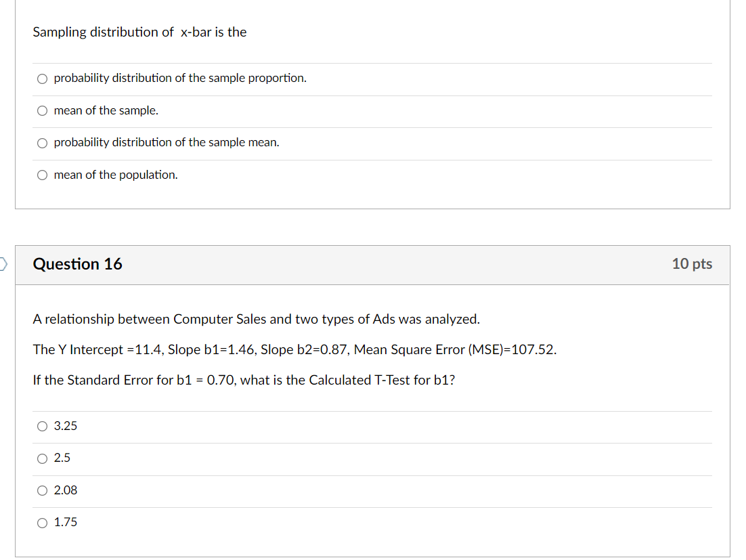746x560 pixels.
Task: Choose "probability distribution of the sample mean."
Action: click(x=42, y=143)
